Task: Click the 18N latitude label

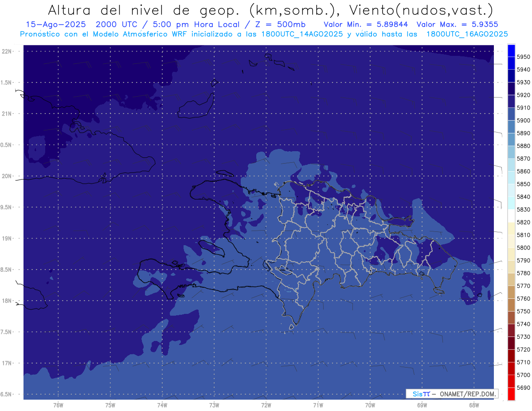Action: (6, 301)
